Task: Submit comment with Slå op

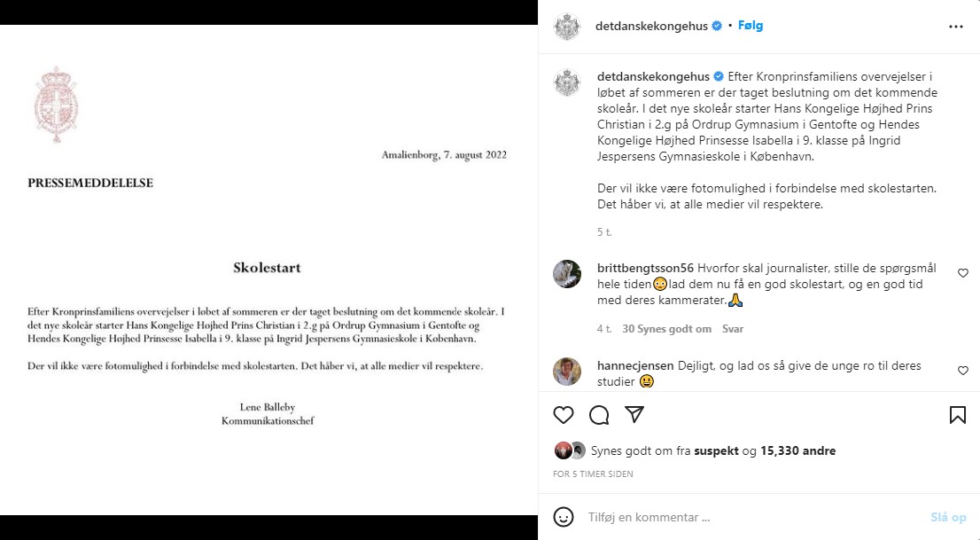Action: click(x=948, y=517)
